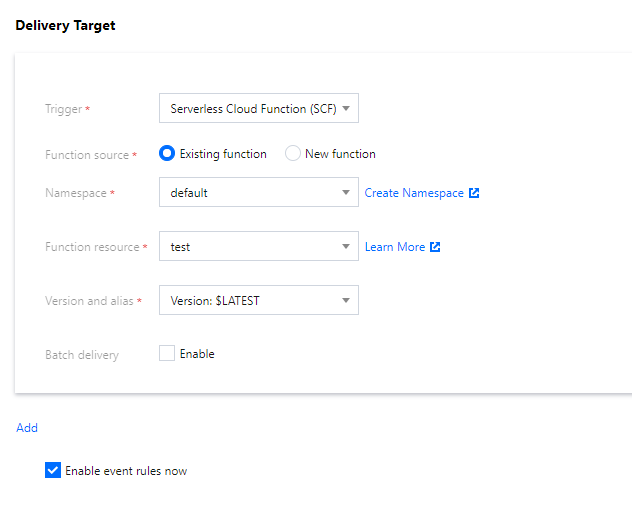Follow the Learn More link
The height and width of the screenshot is (530, 632).
395,247
